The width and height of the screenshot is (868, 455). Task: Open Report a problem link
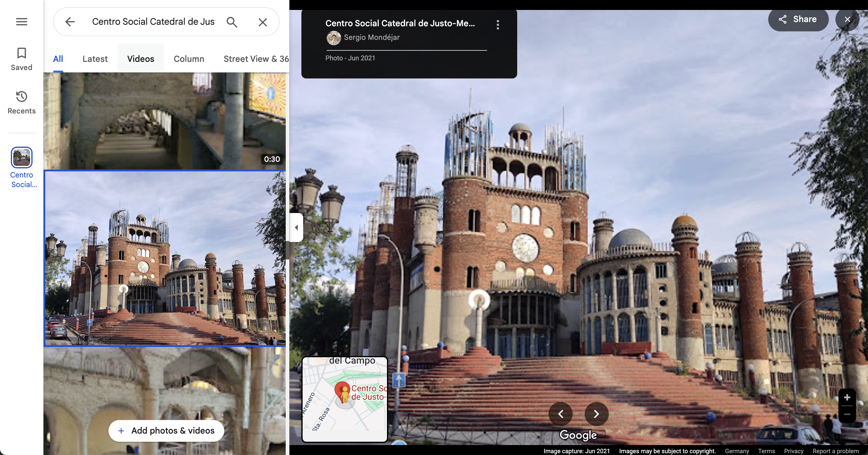(x=835, y=450)
